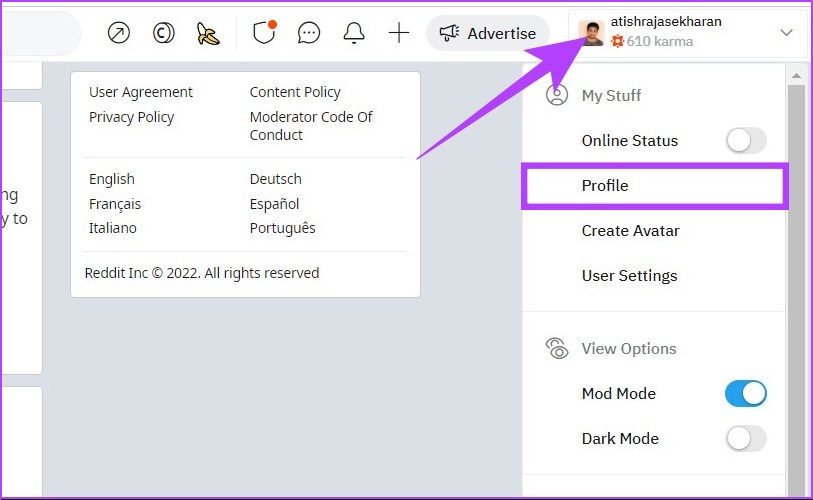This screenshot has width=813, height=500.
Task: Click the Coins circled-C icon
Action: click(x=164, y=33)
